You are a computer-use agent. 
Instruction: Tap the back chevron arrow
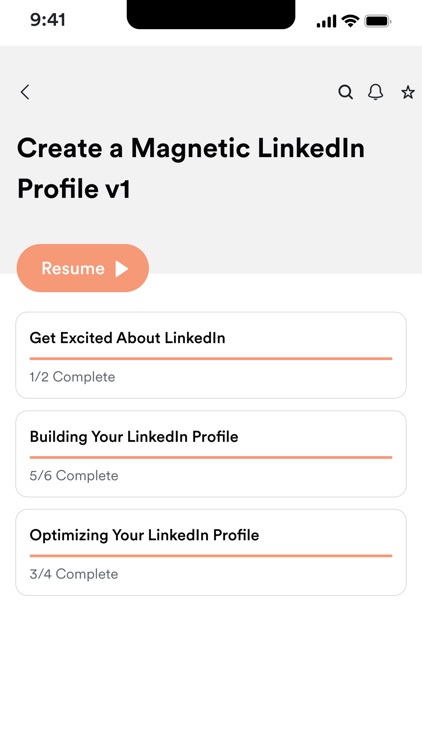(25, 92)
